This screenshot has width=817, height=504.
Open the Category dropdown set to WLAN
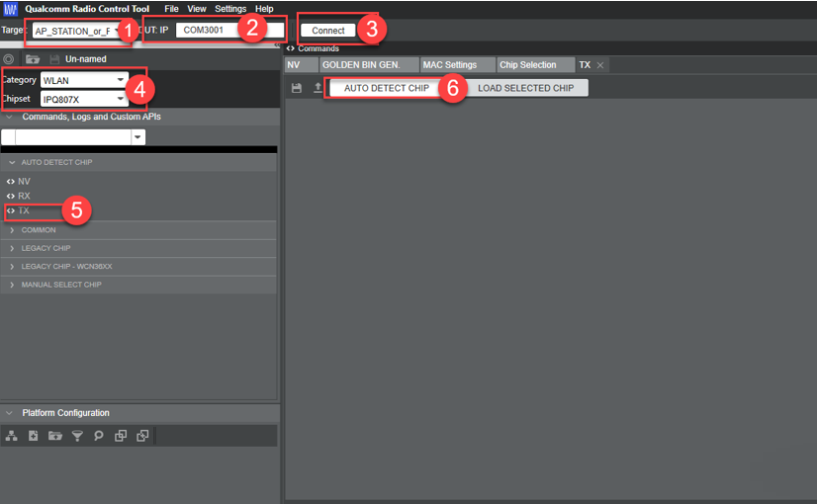(x=84, y=80)
